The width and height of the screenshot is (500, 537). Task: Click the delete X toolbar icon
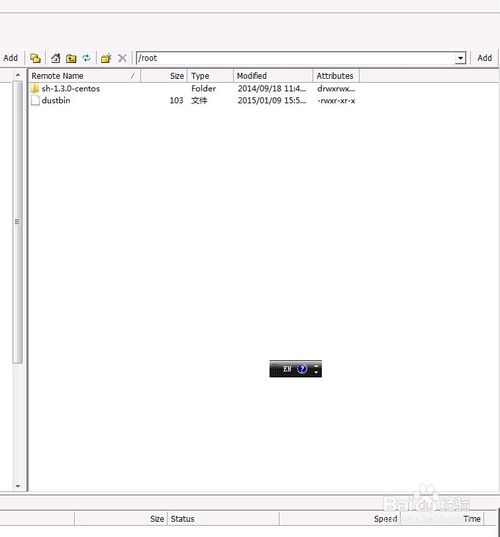[x=122, y=58]
